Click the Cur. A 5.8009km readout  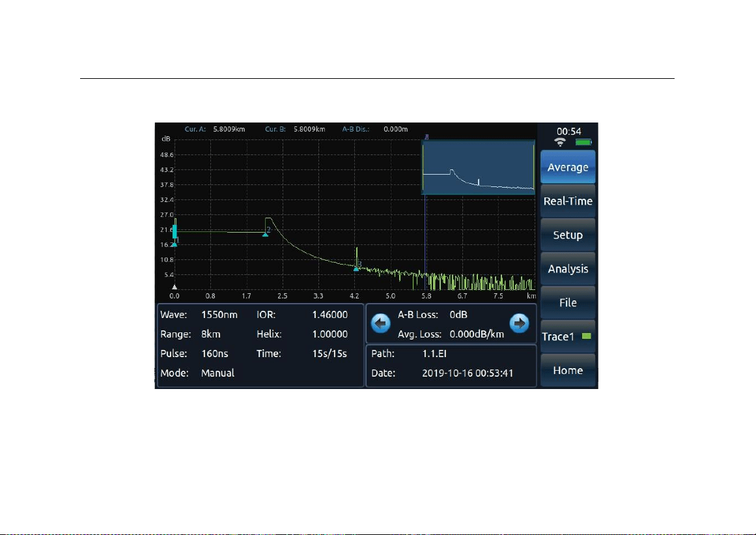click(x=229, y=129)
